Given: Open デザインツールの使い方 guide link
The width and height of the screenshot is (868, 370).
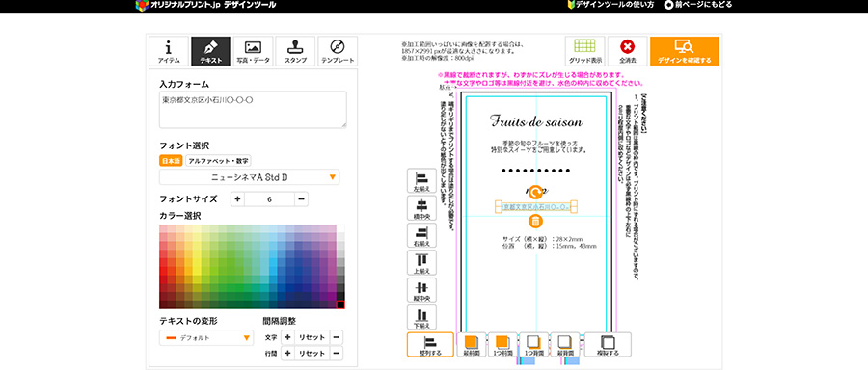Looking at the screenshot, I should click(x=610, y=5).
